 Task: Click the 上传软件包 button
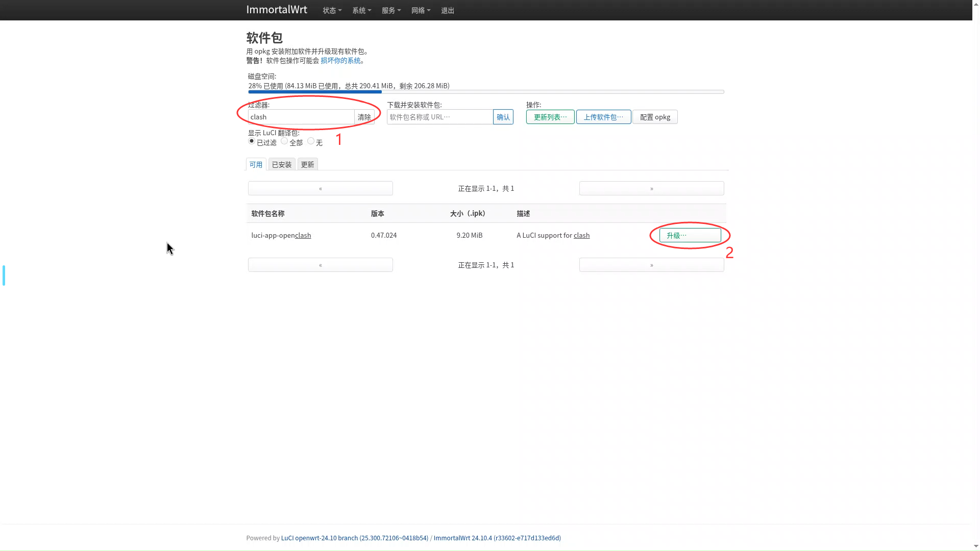(603, 117)
